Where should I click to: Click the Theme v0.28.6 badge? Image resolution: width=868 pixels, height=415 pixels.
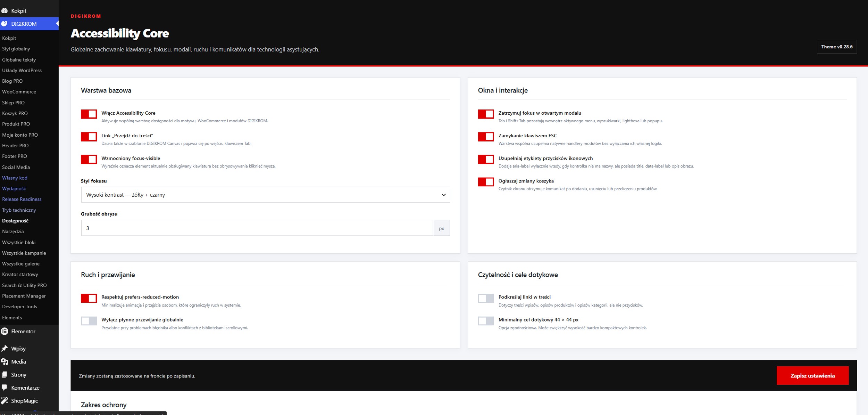837,47
